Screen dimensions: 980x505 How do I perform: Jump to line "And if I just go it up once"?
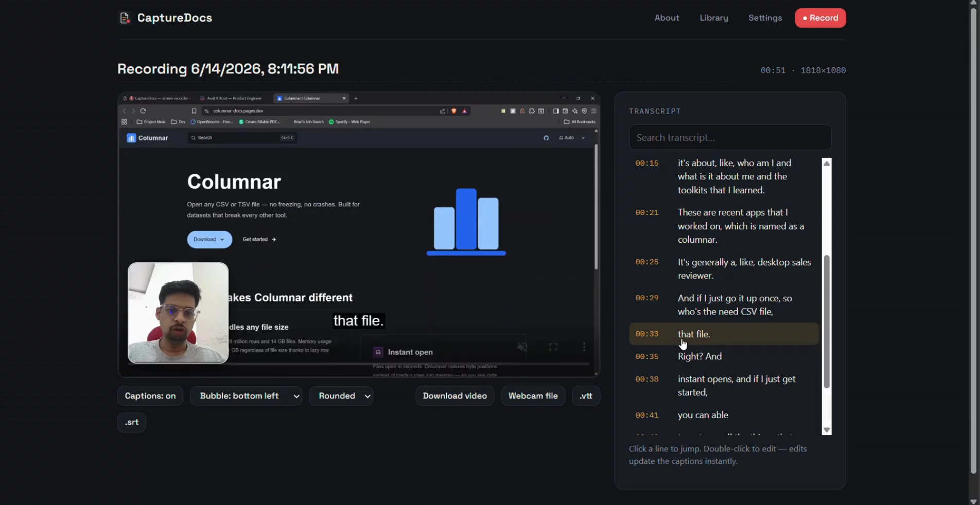[x=724, y=305]
